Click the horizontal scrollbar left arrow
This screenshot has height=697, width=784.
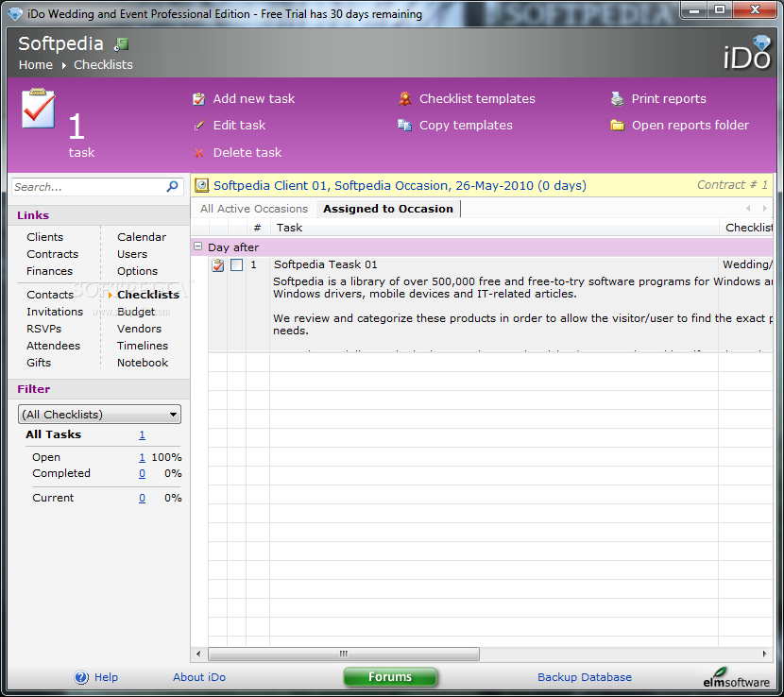pos(198,654)
